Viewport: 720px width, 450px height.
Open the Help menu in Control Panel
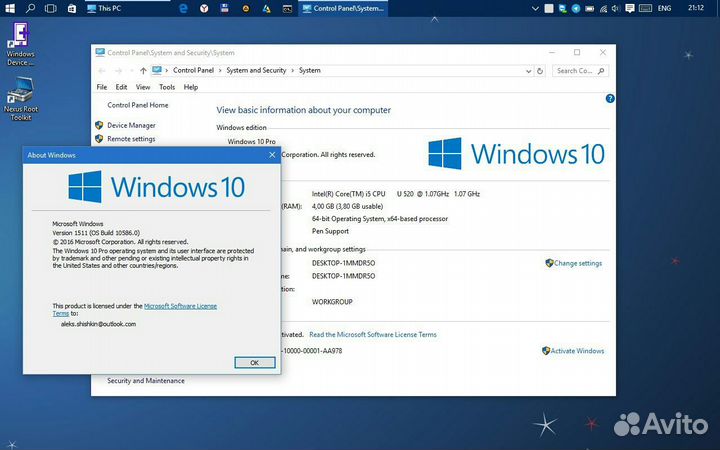[x=191, y=87]
